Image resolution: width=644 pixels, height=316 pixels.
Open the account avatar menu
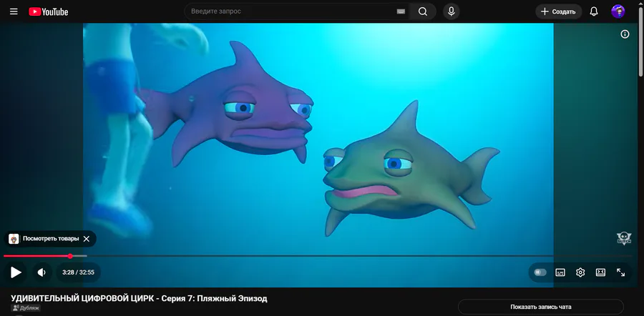tap(618, 11)
